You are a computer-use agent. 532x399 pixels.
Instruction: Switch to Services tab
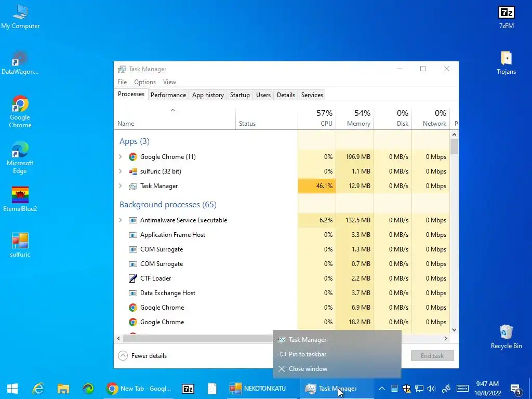312,95
